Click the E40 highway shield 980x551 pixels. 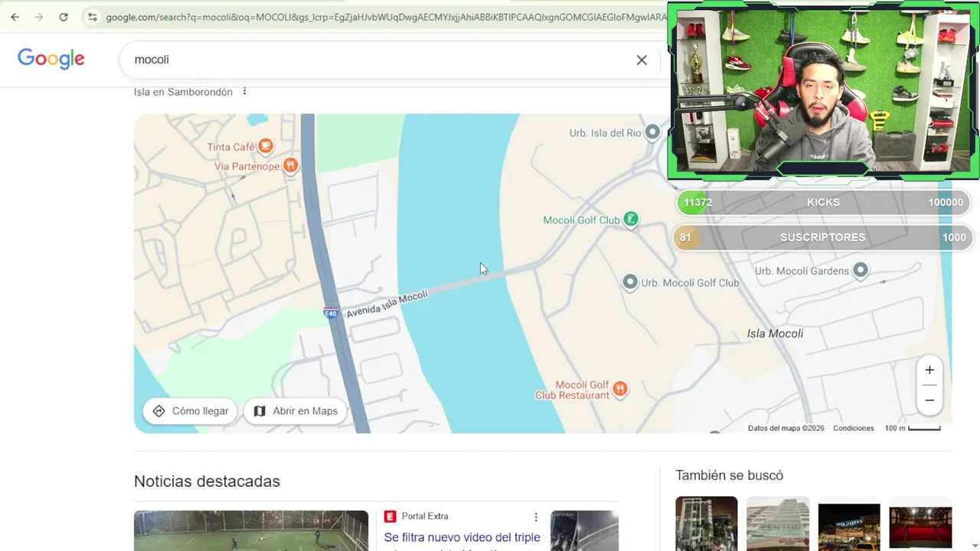331,313
